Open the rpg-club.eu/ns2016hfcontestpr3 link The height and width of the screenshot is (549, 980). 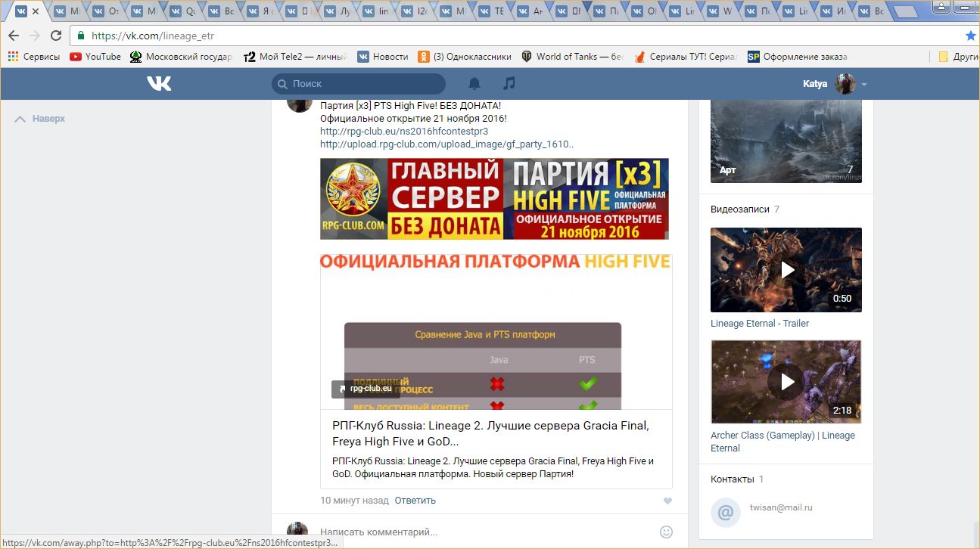[x=404, y=131]
